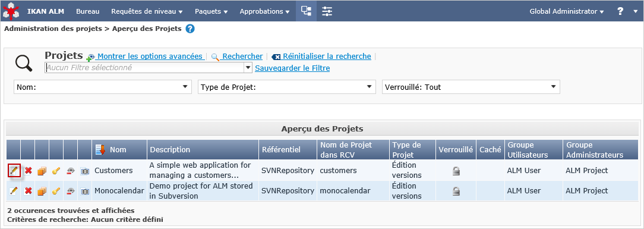
Task: Click the IKAN ALM logo icon
Action: 11,11
